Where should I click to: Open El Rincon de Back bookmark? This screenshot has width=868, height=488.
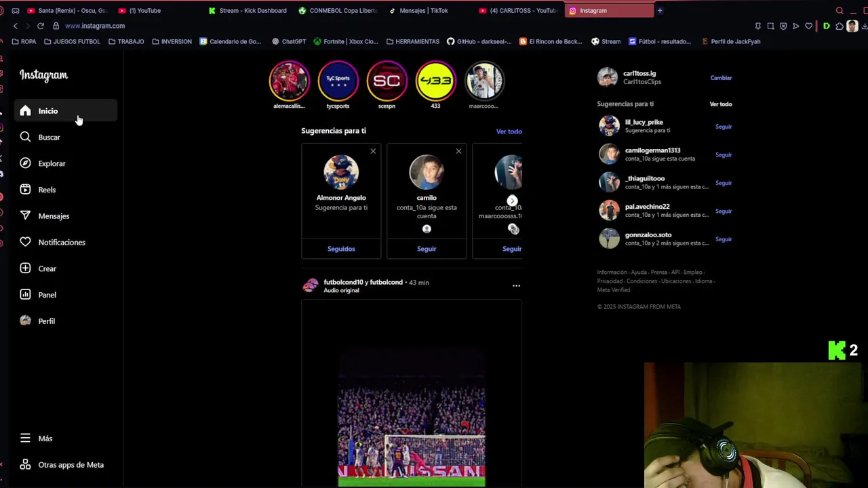(551, 41)
